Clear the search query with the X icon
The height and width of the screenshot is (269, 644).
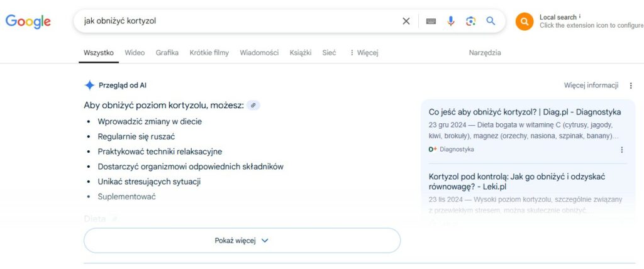click(x=406, y=21)
